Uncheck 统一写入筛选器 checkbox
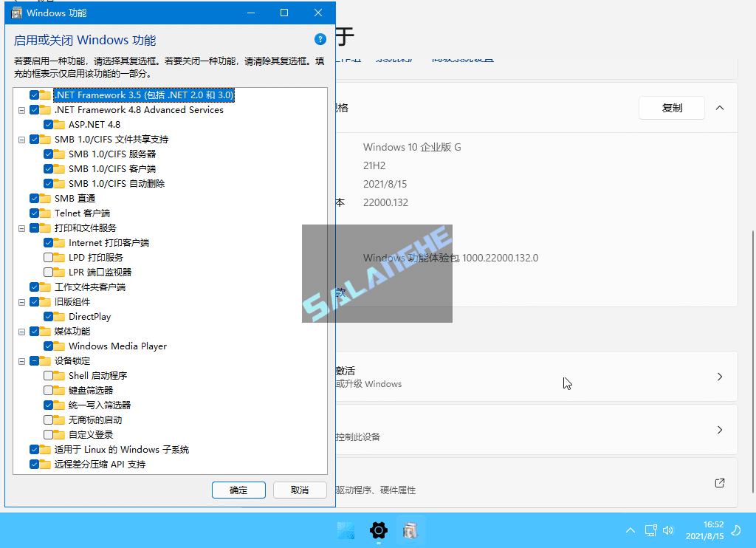 pyautogui.click(x=48, y=405)
